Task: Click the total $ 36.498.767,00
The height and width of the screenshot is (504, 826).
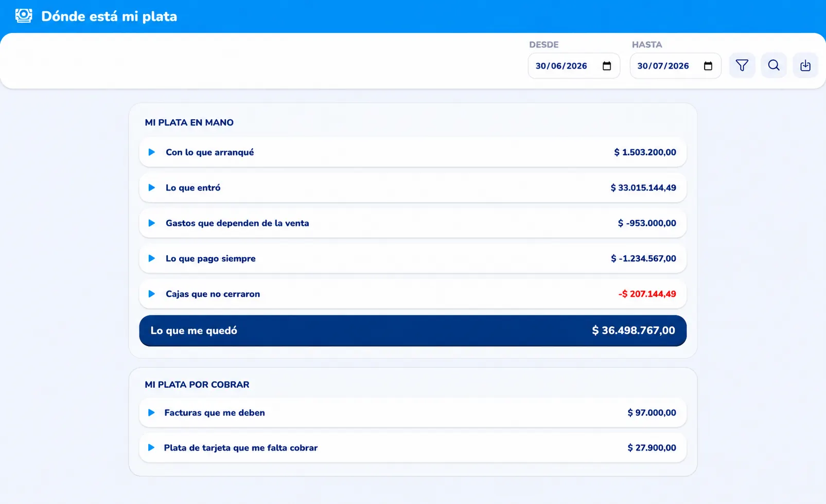Action: (634, 331)
